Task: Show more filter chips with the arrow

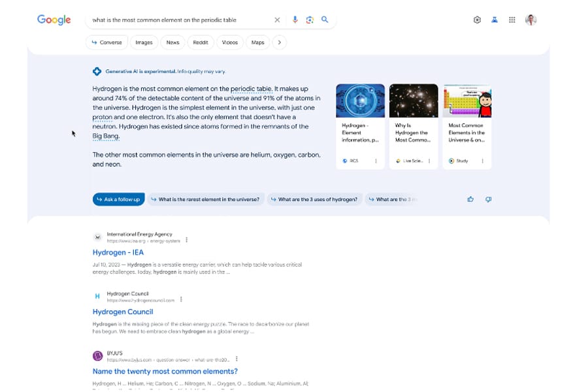Action: (280, 42)
